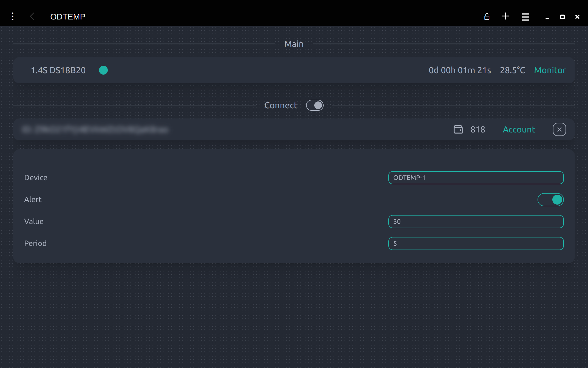
Task: Open the hamburger menu
Action: click(525, 17)
